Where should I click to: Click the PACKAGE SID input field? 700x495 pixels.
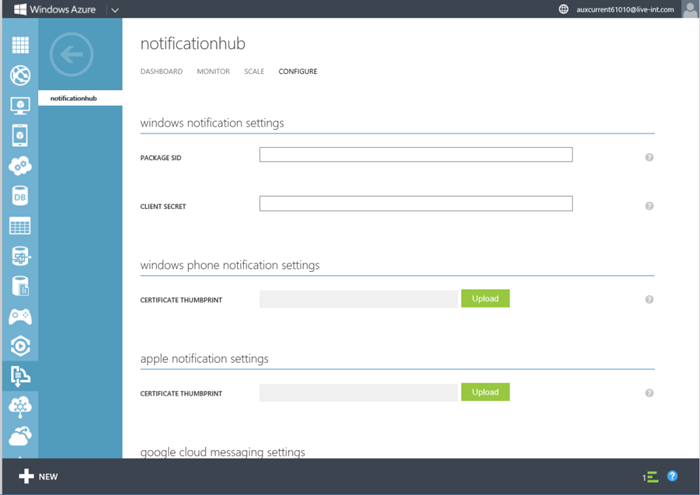click(x=416, y=154)
